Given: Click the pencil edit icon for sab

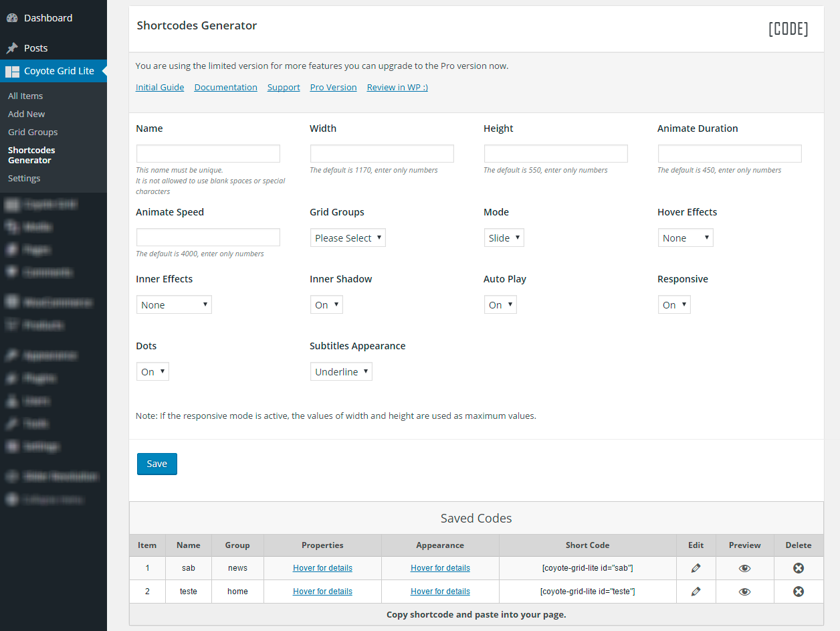Looking at the screenshot, I should click(696, 568).
